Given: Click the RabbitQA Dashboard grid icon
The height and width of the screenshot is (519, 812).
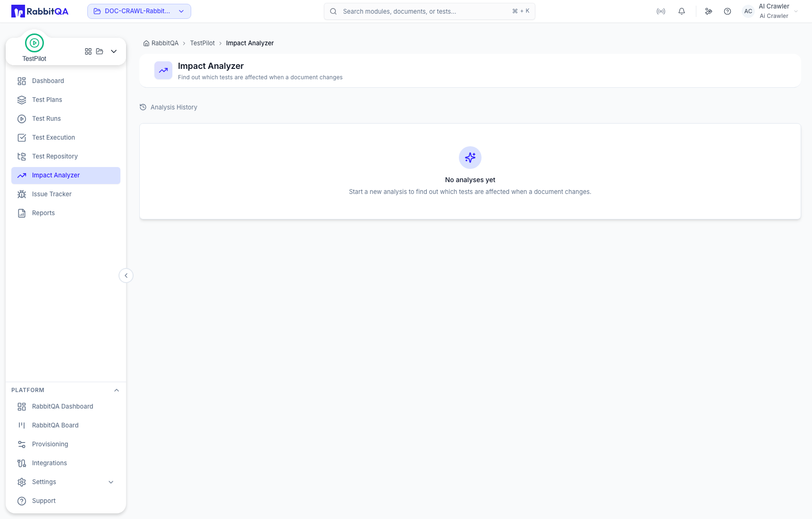Looking at the screenshot, I should tap(22, 407).
